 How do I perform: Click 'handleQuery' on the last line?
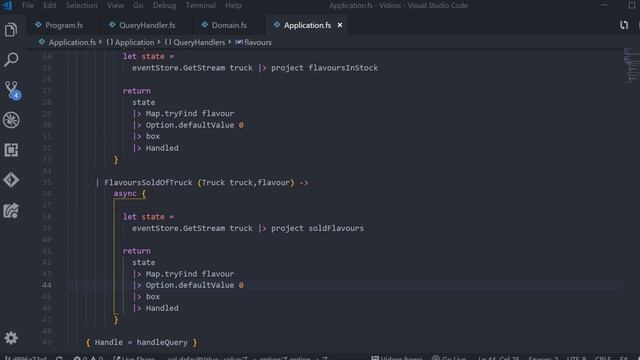pyautogui.click(x=162, y=342)
